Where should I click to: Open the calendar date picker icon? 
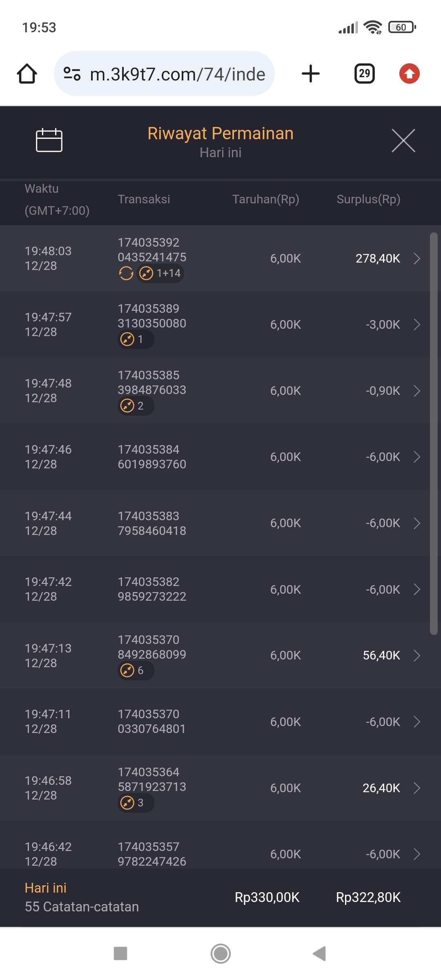[49, 140]
